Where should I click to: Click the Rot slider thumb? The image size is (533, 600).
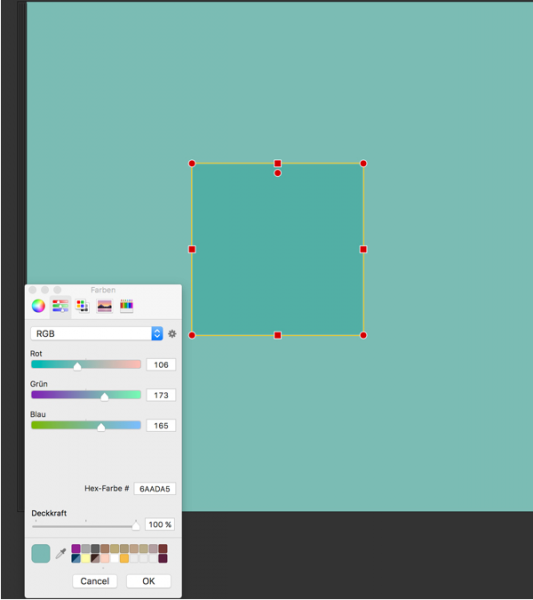pos(77,367)
